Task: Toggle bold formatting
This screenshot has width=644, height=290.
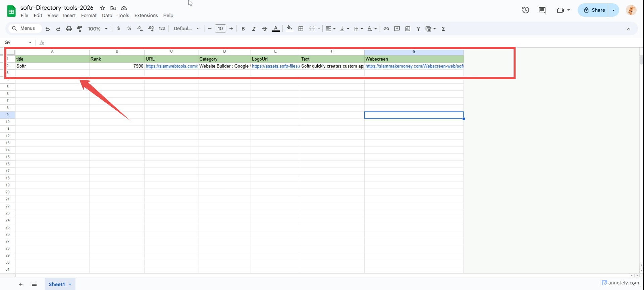Action: tap(243, 29)
